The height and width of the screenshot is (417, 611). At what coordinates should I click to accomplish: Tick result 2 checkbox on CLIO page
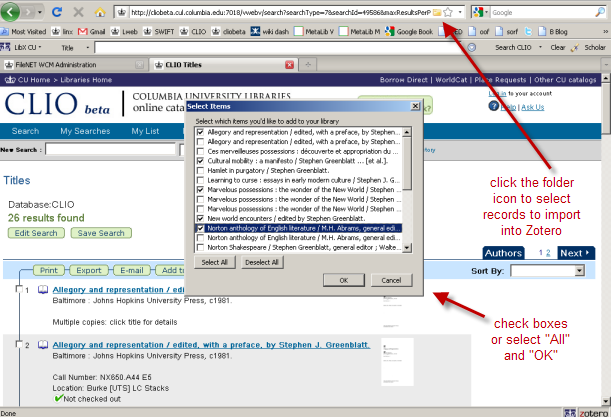tap(19, 344)
